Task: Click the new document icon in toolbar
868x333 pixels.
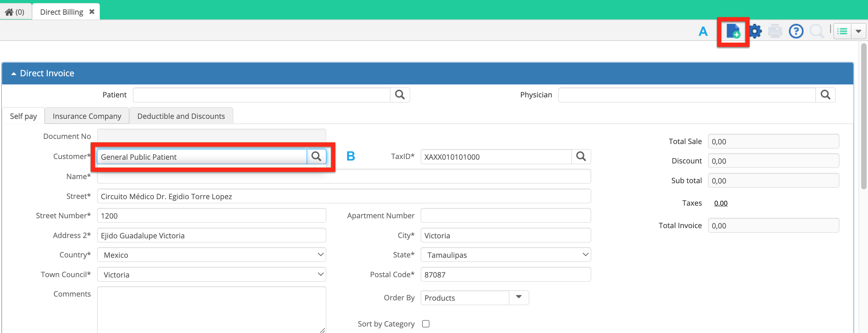Action: [x=733, y=31]
